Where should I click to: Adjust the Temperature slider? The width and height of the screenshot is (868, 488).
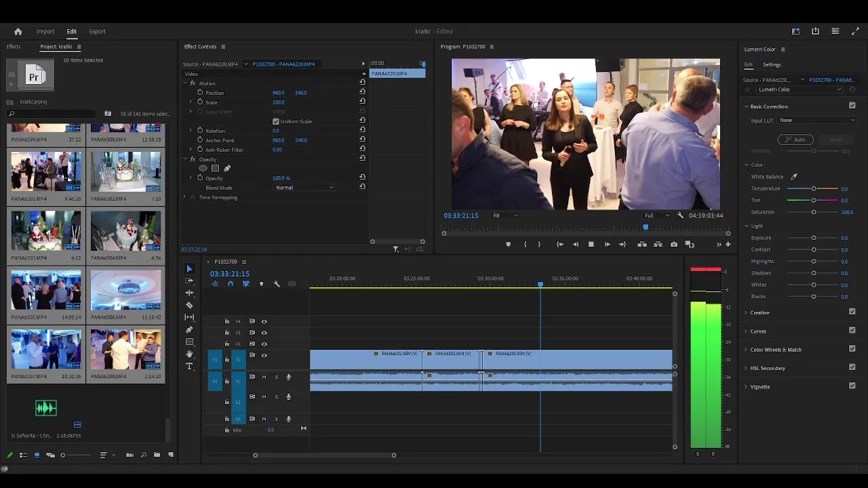point(814,188)
